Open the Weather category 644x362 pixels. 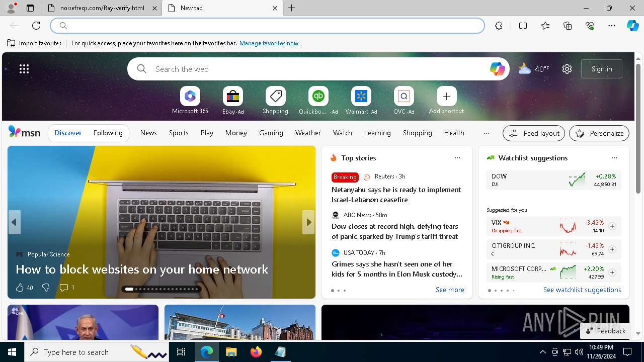click(308, 133)
